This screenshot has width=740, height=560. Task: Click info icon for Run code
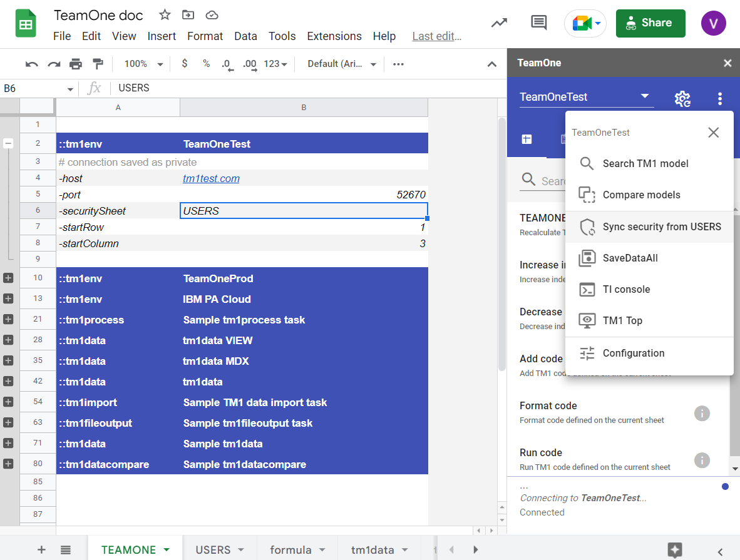(x=702, y=460)
